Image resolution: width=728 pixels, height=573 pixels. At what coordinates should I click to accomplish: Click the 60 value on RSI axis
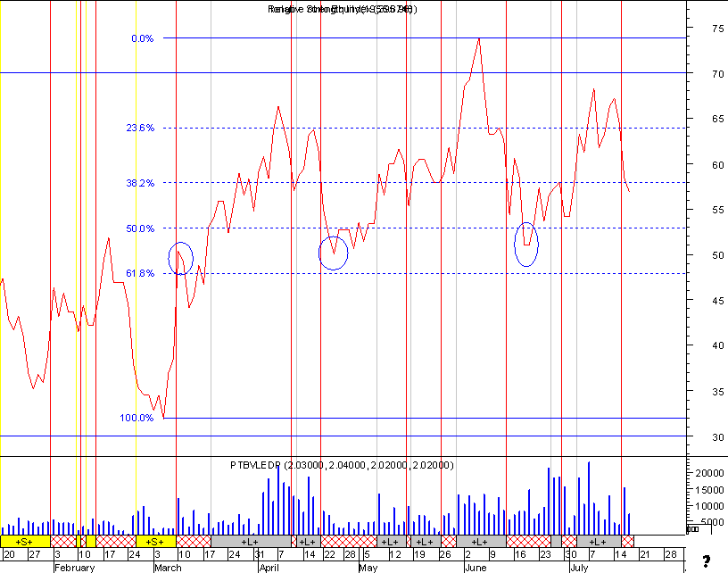click(x=718, y=165)
